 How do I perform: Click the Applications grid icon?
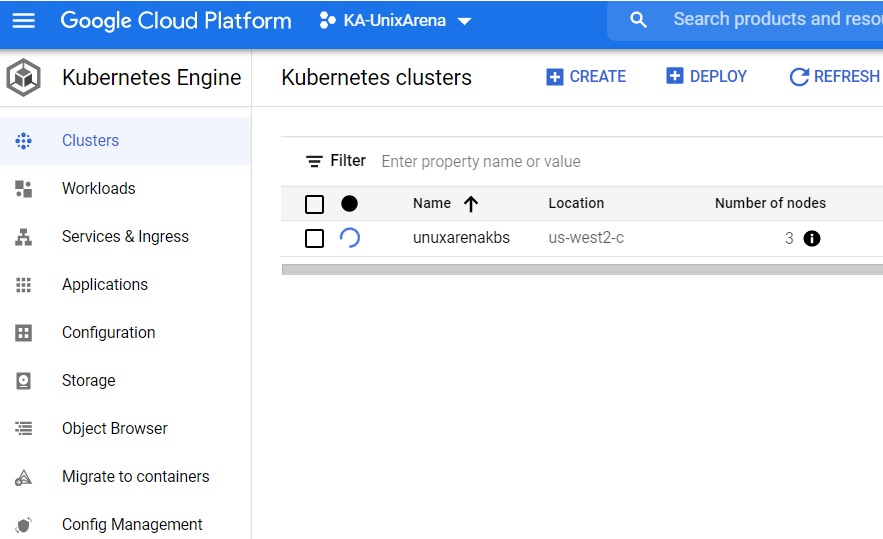pos(23,285)
